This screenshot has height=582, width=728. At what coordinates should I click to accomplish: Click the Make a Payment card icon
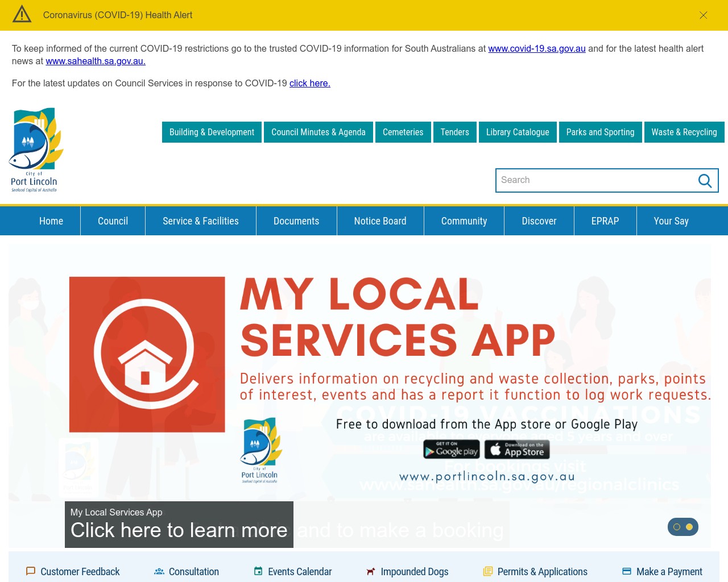click(x=627, y=571)
